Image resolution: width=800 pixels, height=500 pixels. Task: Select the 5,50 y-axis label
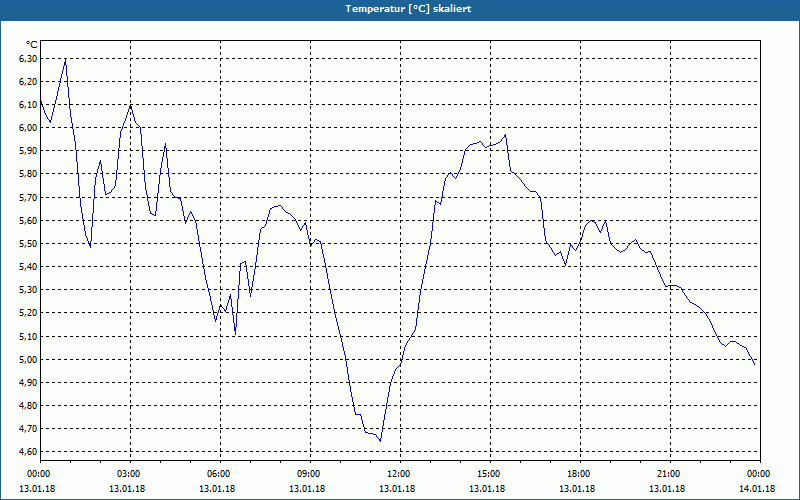[x=27, y=244]
